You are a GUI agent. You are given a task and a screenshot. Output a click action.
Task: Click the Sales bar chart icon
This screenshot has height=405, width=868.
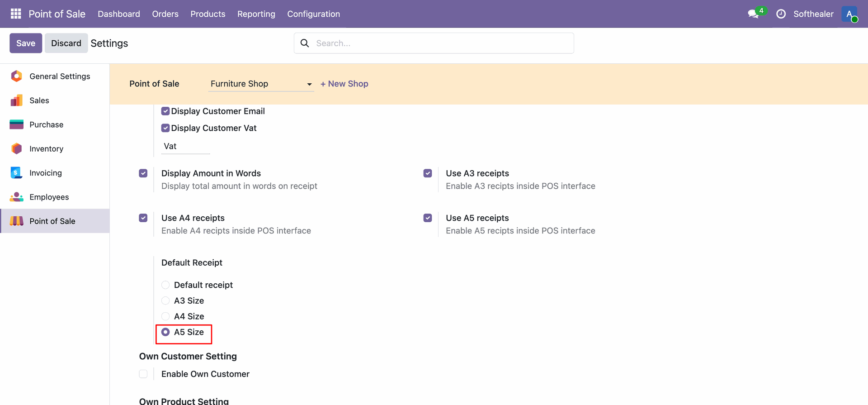[17, 100]
